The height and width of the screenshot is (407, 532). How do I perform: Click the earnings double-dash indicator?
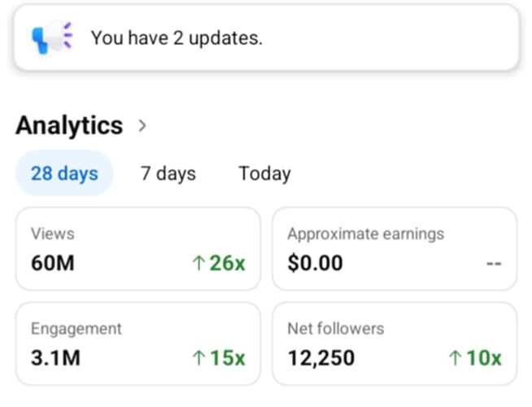tap(493, 264)
